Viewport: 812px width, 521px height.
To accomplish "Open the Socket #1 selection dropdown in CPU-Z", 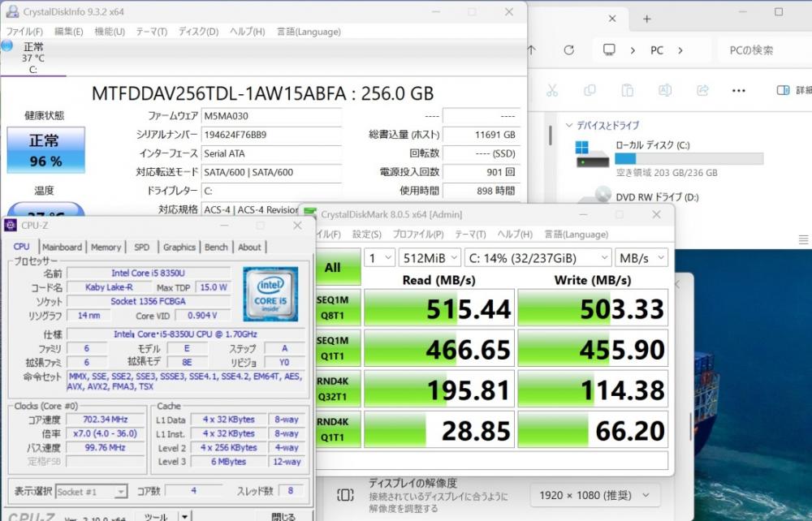I will click(x=91, y=492).
